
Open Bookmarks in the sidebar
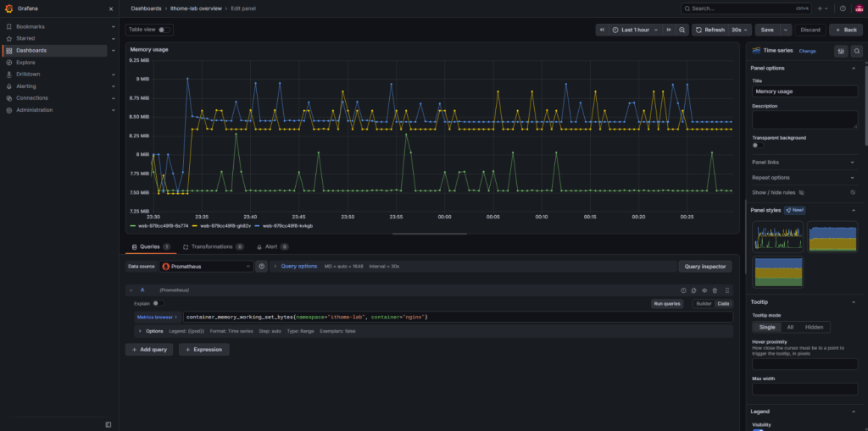coord(31,26)
